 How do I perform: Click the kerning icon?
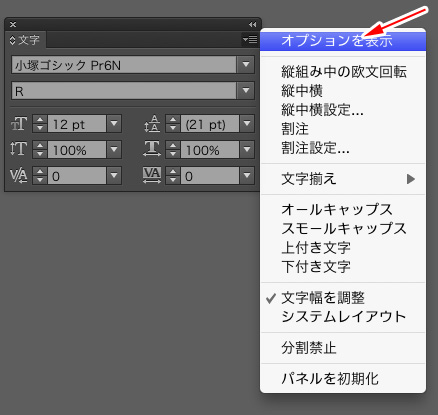[19, 175]
